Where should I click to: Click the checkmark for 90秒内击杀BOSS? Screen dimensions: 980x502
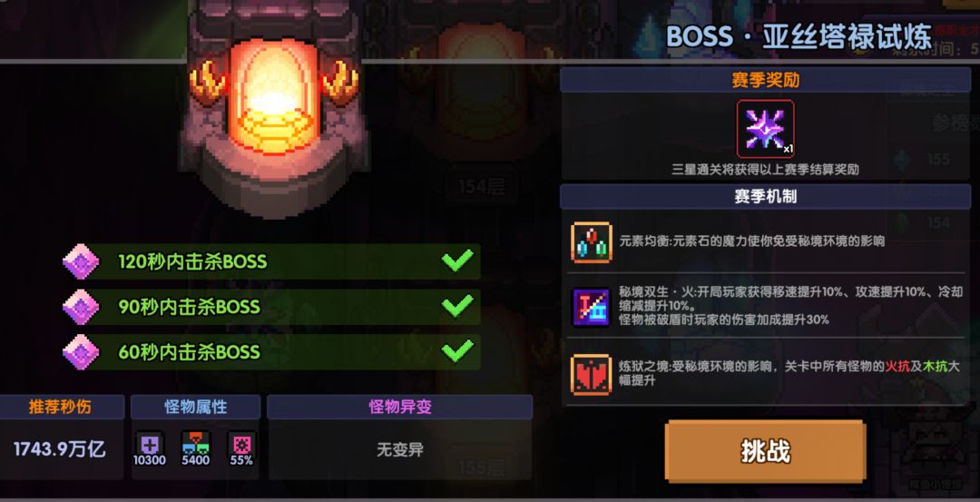[x=457, y=306]
